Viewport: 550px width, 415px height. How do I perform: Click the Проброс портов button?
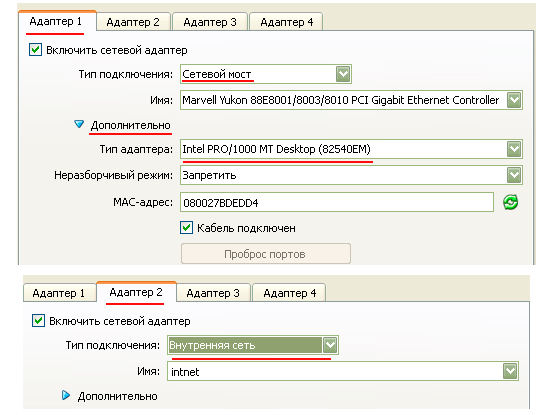266,254
